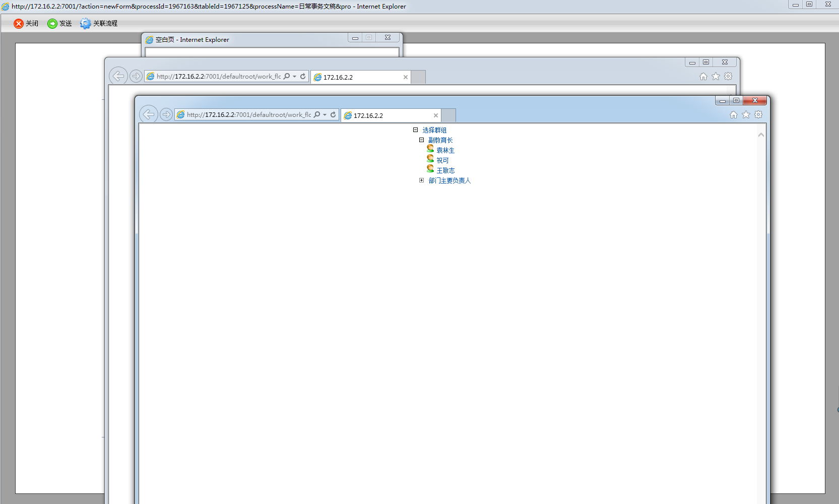
Task: Refresh the page in the frontmost browser window
Action: click(333, 115)
